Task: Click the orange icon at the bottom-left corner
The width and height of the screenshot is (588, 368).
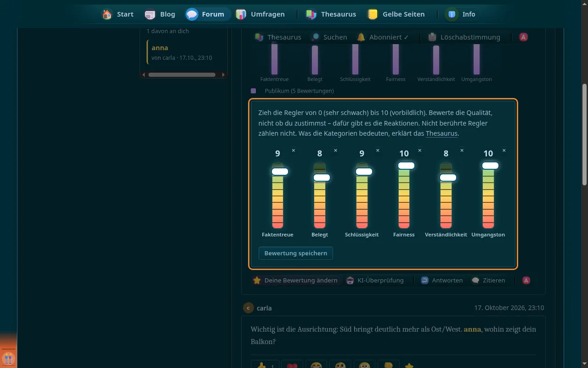Action: point(8,358)
